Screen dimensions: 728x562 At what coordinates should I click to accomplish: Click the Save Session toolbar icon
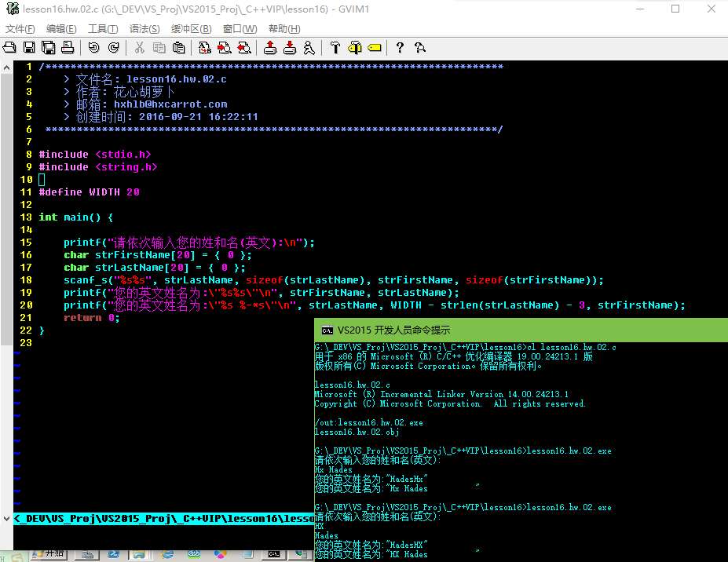point(290,47)
